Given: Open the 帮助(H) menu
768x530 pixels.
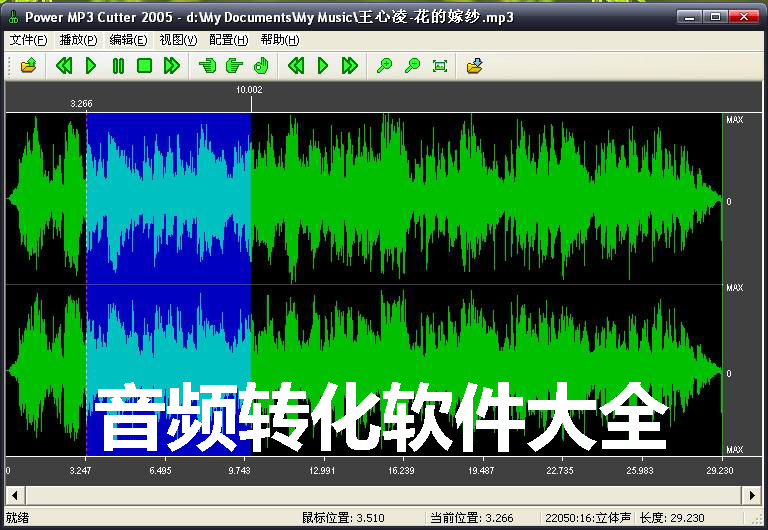Looking at the screenshot, I should pyautogui.click(x=280, y=40).
